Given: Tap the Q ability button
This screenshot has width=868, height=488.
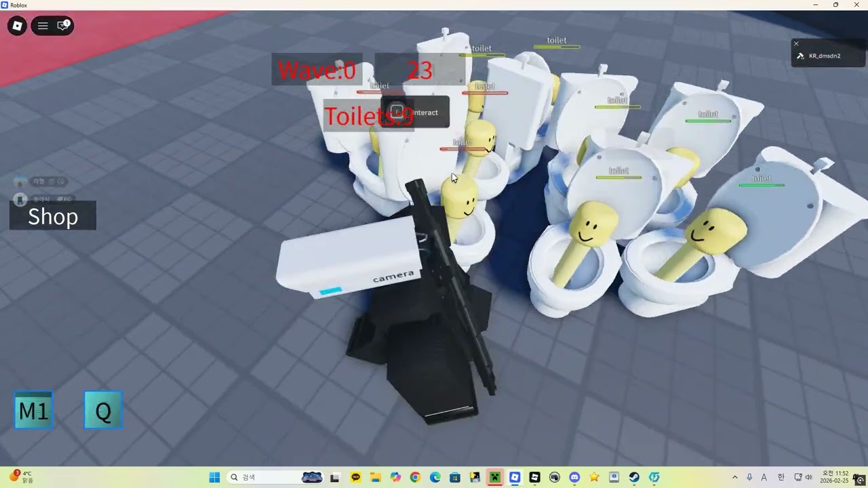Looking at the screenshot, I should [103, 411].
